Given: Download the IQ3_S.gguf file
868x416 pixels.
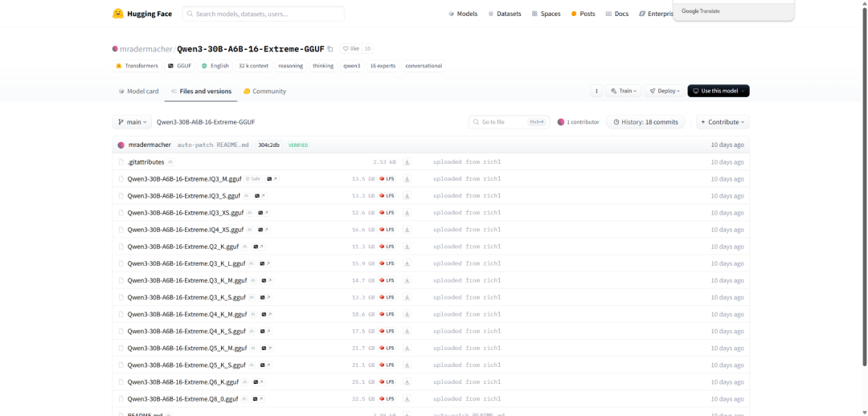Looking at the screenshot, I should point(407,196).
